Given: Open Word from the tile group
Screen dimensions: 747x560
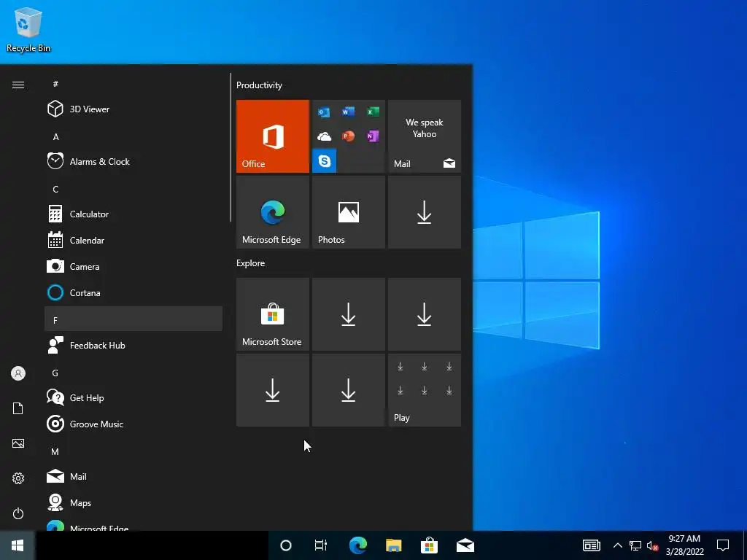Looking at the screenshot, I should point(348,112).
